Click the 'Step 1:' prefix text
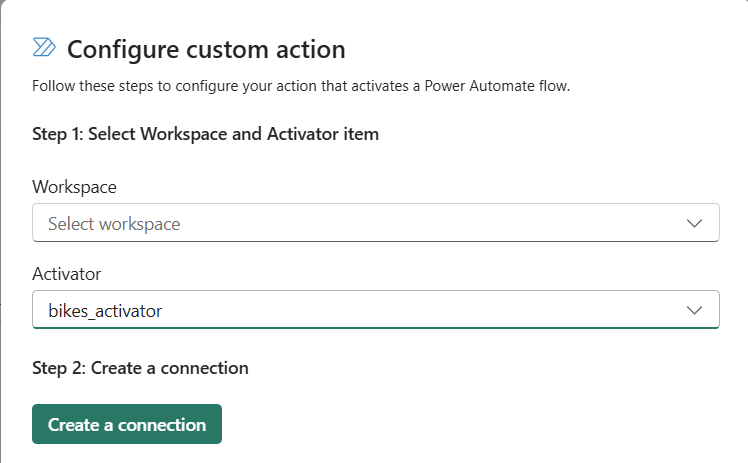The height and width of the screenshot is (463, 748). click(58, 133)
